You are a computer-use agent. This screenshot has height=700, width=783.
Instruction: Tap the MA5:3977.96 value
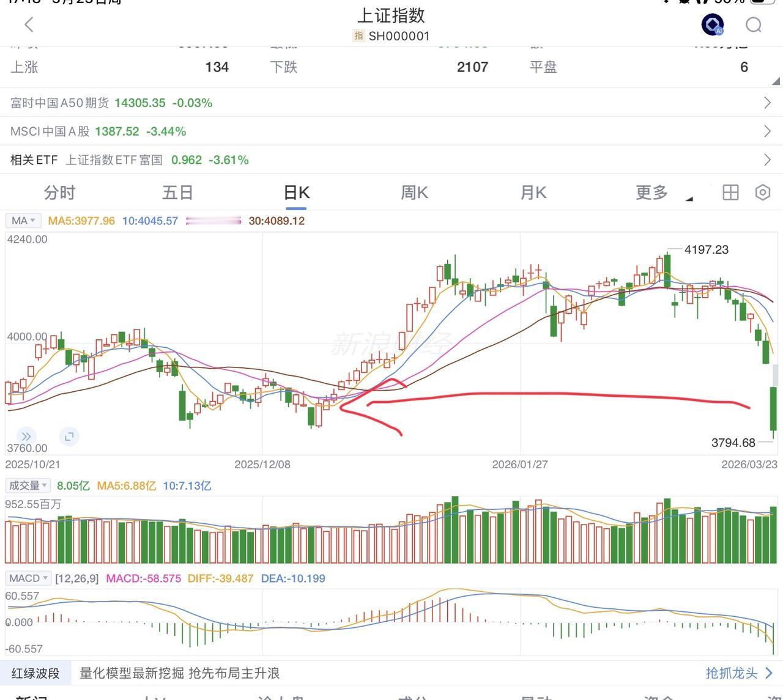pos(81,221)
